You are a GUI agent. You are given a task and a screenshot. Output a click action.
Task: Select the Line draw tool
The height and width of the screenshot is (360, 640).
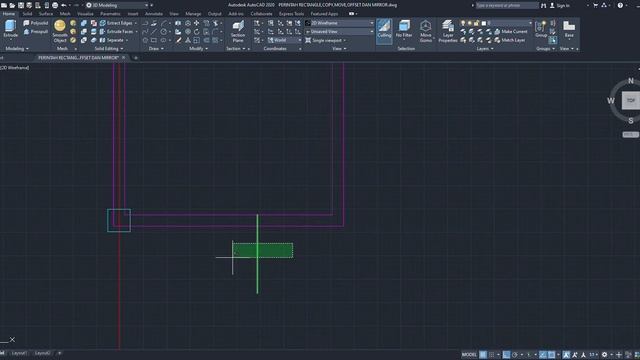[x=154, y=31]
